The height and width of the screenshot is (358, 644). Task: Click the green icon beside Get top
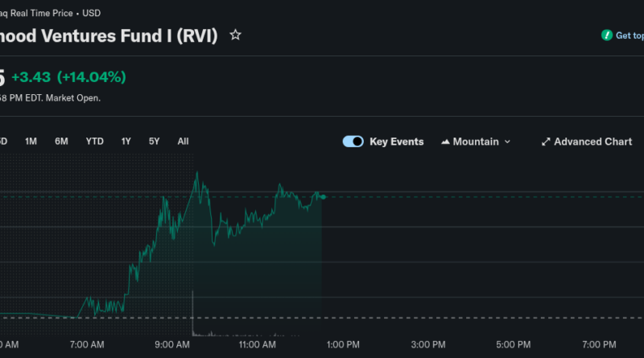pos(607,35)
